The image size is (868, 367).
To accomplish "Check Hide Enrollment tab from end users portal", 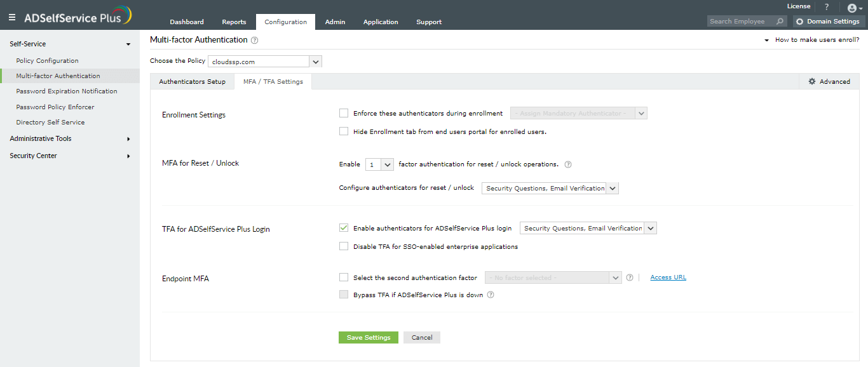I will click(344, 131).
